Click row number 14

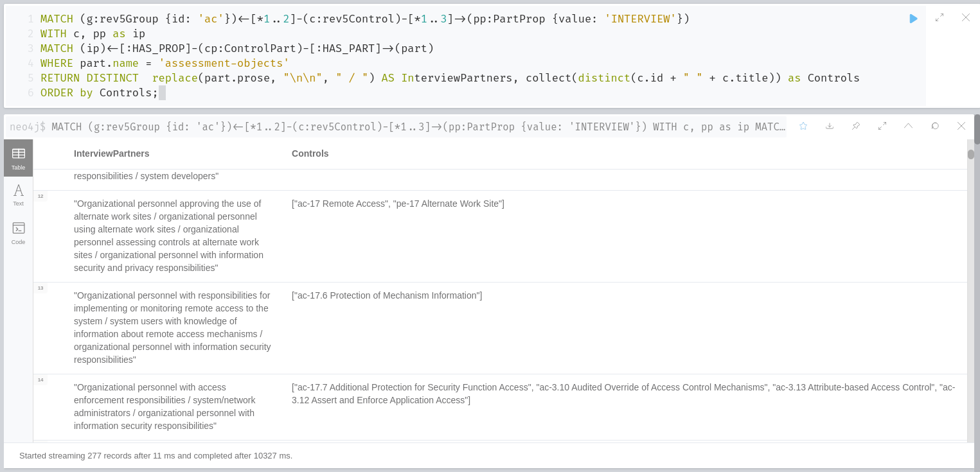tap(40, 380)
